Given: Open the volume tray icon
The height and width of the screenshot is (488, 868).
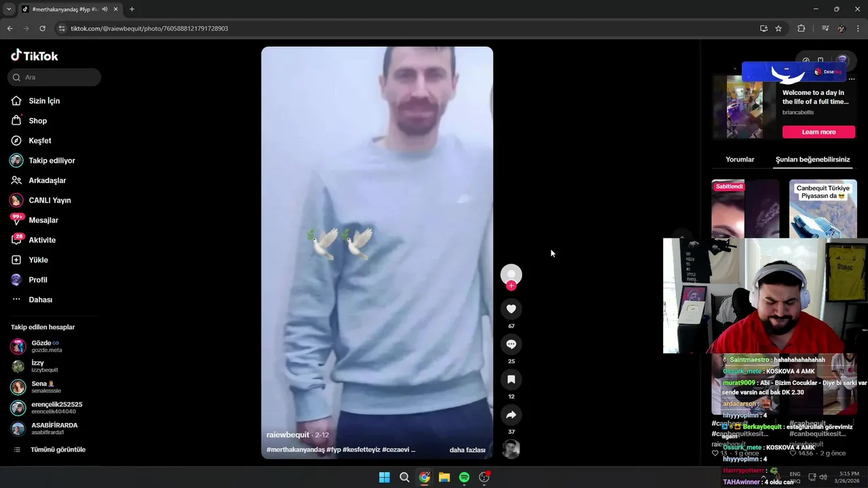Looking at the screenshot, I should (x=823, y=477).
